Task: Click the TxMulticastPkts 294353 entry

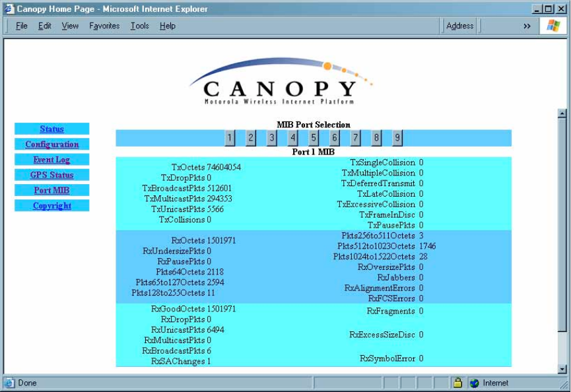Action: [x=188, y=199]
